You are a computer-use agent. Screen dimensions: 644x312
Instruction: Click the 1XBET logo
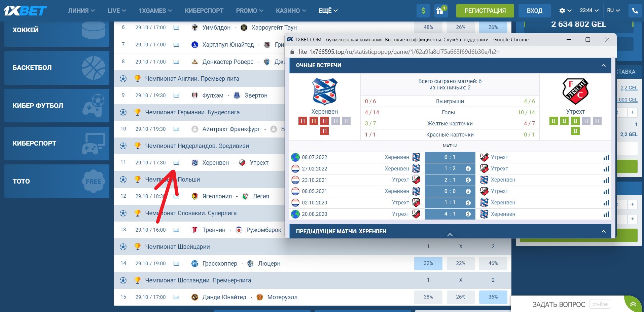(26, 11)
